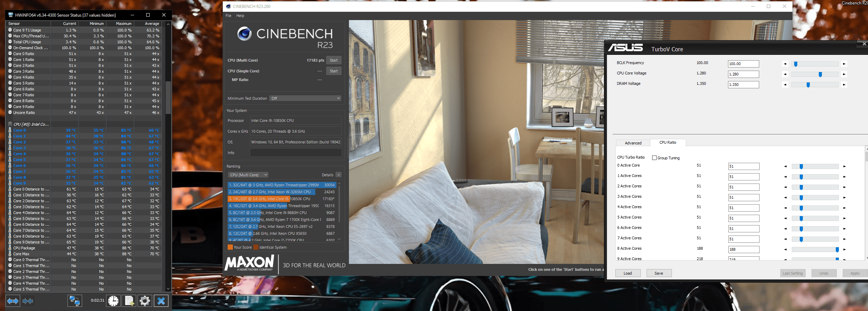The width and height of the screenshot is (868, 311).
Task: Open HWiNFO remote network monitors icon
Action: tap(74, 301)
